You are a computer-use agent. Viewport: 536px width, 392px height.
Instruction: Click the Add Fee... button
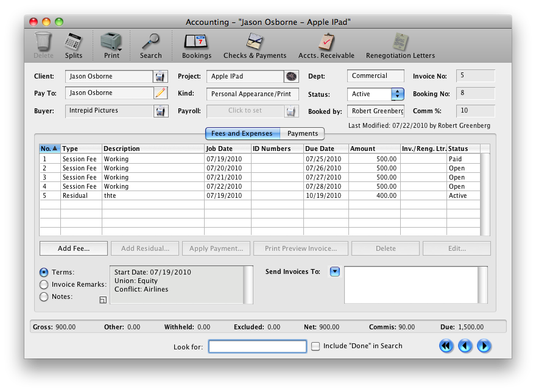coord(74,248)
